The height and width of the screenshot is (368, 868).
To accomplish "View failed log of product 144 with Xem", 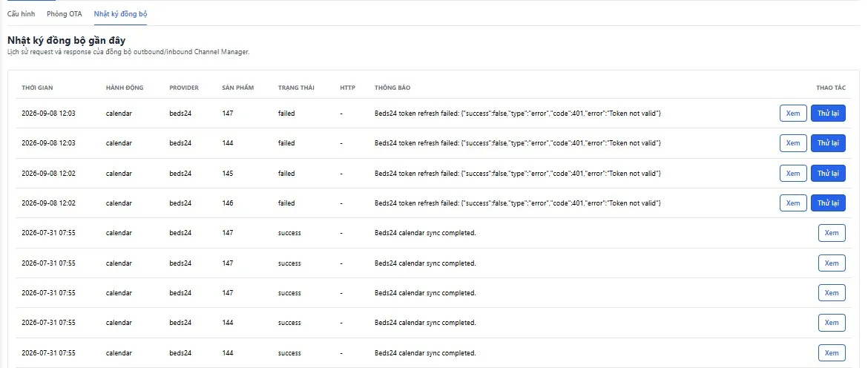I will coord(793,142).
